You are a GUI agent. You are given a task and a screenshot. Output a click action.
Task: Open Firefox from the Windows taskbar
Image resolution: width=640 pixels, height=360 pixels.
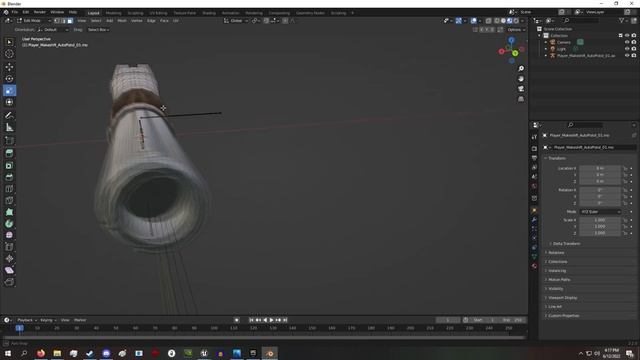[x=41, y=353]
